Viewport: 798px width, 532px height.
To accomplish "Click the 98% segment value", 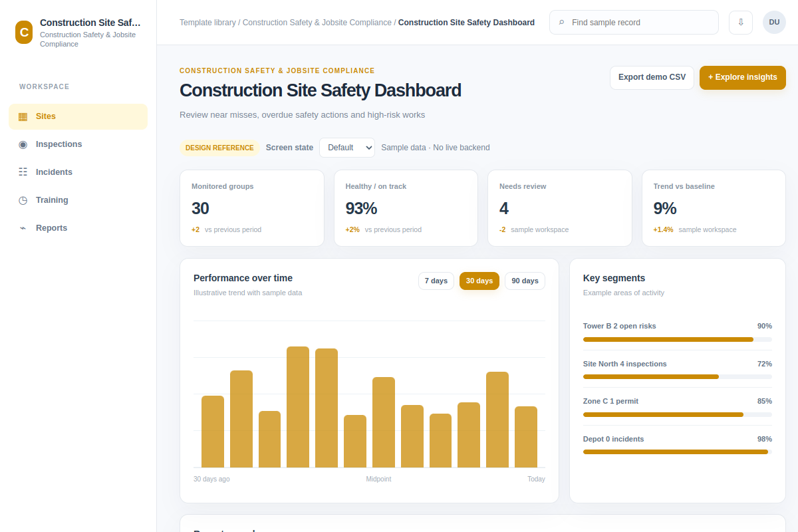I will point(765,439).
